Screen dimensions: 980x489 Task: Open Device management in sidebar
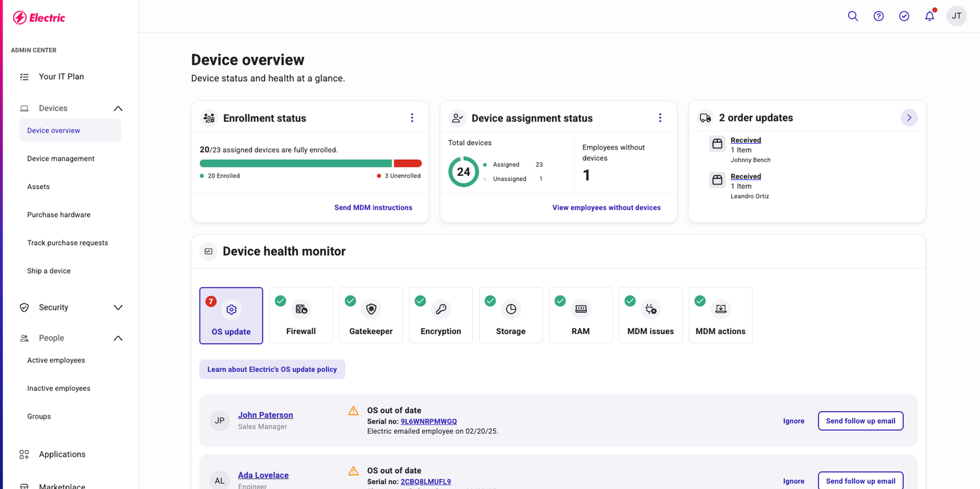click(61, 159)
